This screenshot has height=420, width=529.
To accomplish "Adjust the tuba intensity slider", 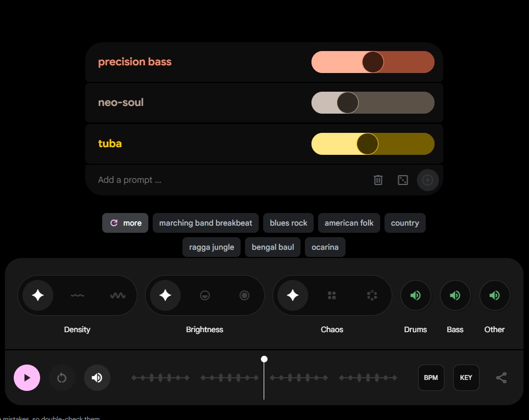I will (366, 144).
